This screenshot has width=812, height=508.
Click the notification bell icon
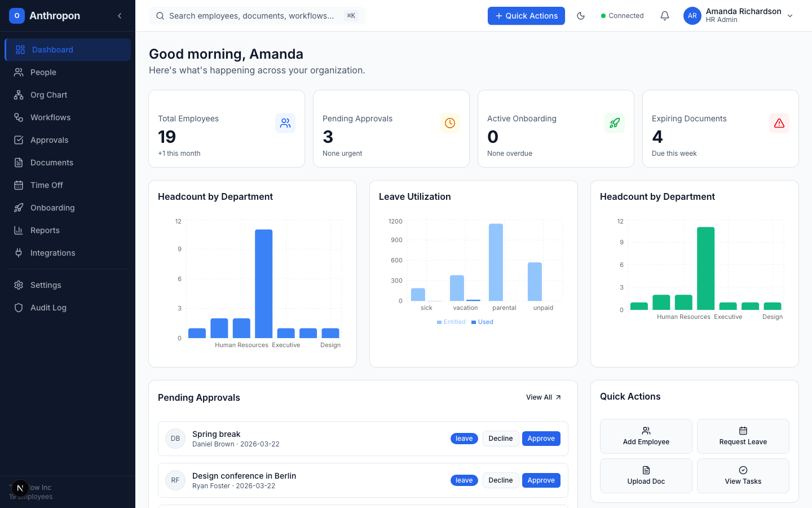pos(665,15)
